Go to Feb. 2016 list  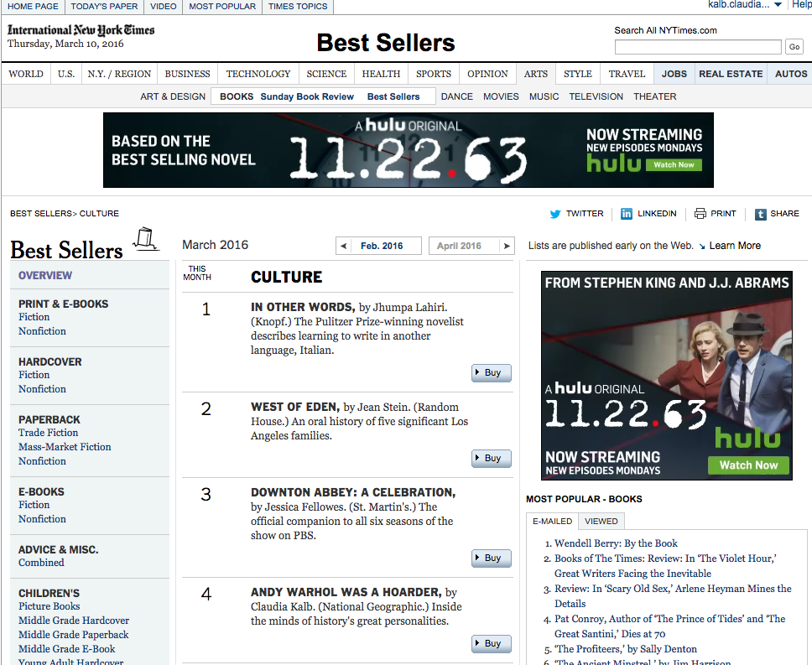point(382,246)
